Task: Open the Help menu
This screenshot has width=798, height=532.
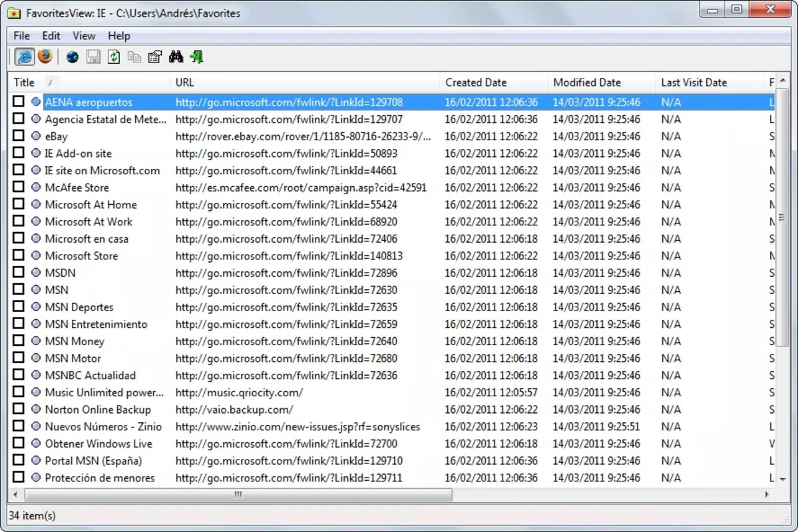Action: pos(119,36)
